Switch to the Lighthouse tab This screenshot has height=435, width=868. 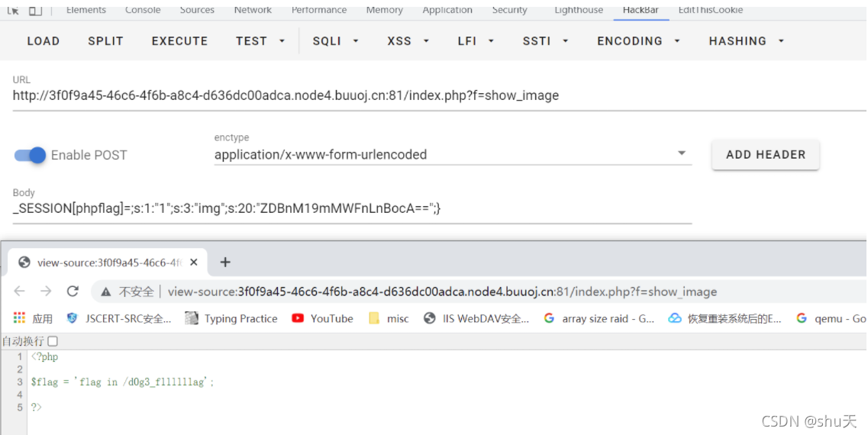[x=579, y=10]
